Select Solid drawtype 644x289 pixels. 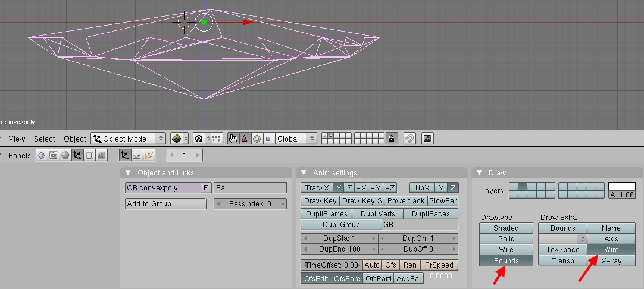(x=506, y=238)
